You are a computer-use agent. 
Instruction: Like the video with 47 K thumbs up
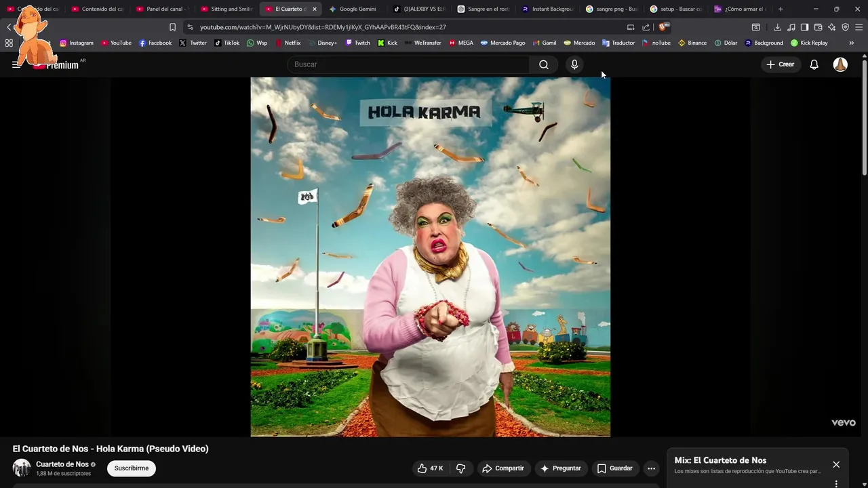tap(431, 468)
